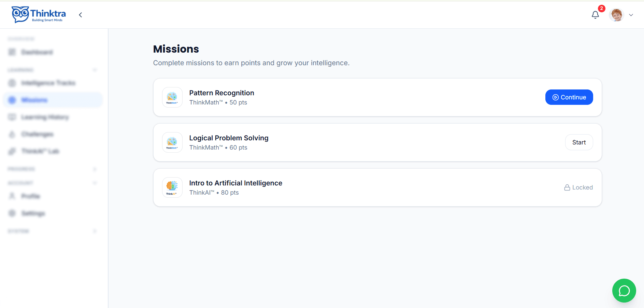Click the Pattern Recognition mission icon
Screen dimensions: 644x308
coord(172,97)
